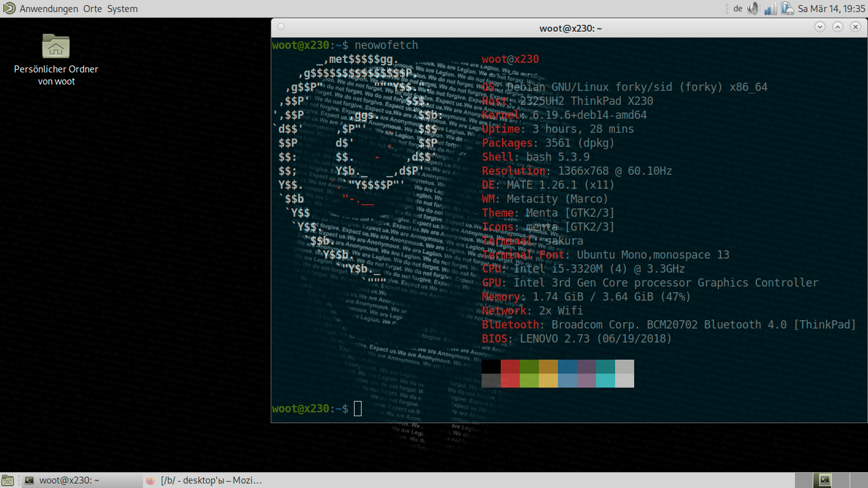Minimize the sakura terminal window

[x=820, y=27]
